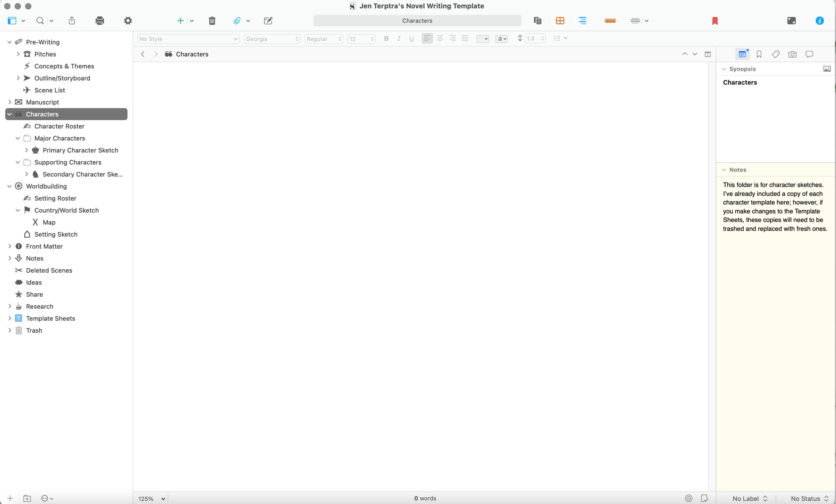Toggle the ruler display icon
The image size is (836, 504).
point(610,21)
